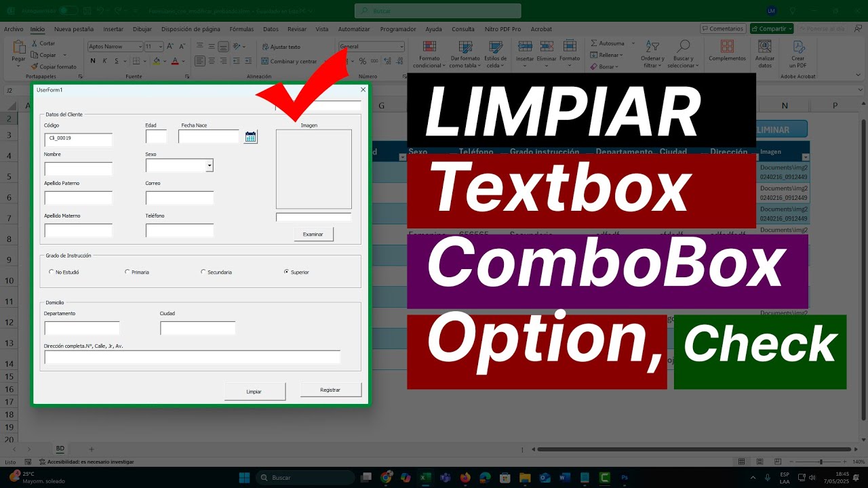Select the Primaria radio option
This screenshot has width=868, height=488.
pos(127,272)
